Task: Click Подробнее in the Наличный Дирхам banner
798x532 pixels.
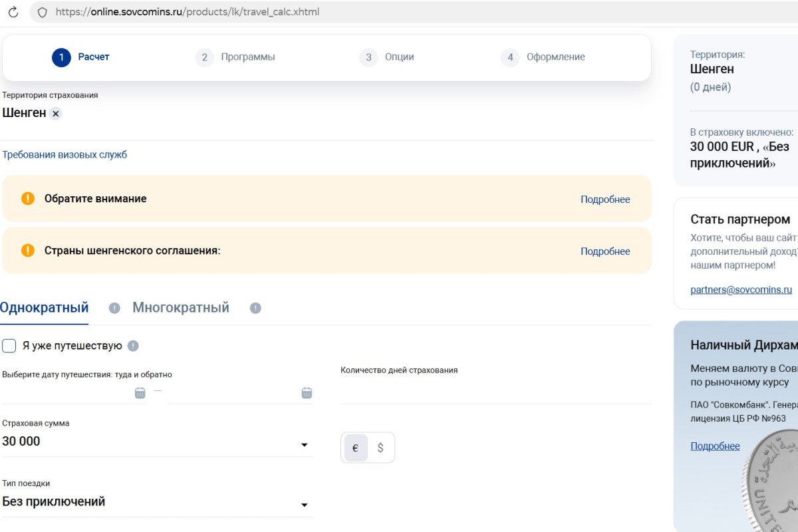Action: click(715, 446)
